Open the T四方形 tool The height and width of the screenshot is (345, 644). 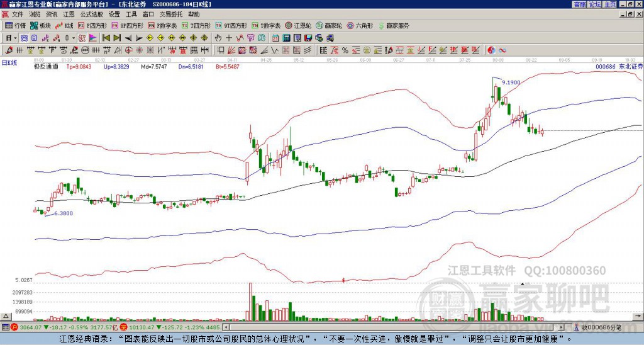tap(196, 25)
